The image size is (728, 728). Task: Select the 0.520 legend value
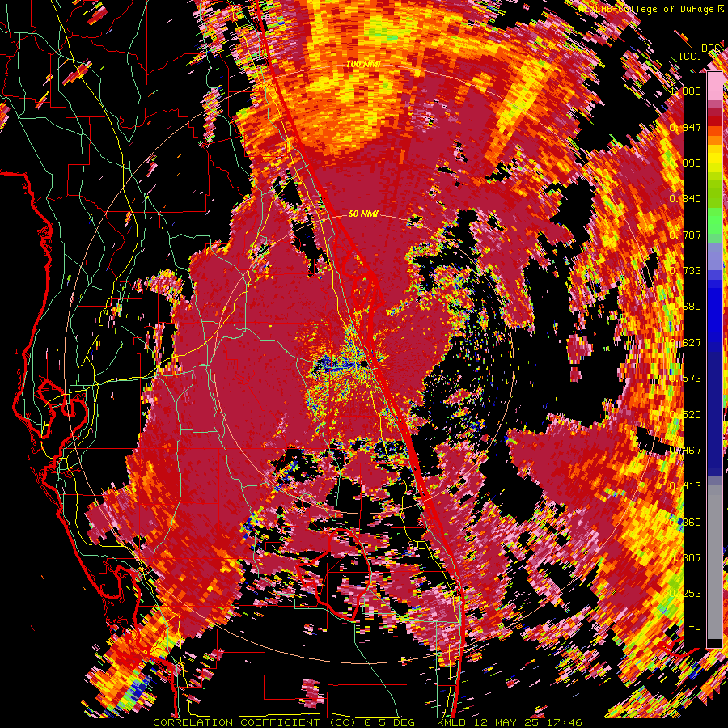(x=685, y=414)
